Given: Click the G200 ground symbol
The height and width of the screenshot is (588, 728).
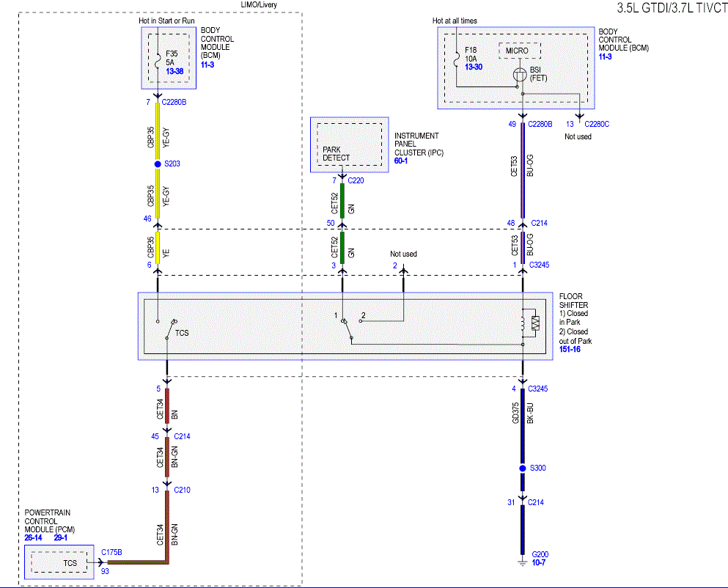Looking at the screenshot, I should pos(523,563).
